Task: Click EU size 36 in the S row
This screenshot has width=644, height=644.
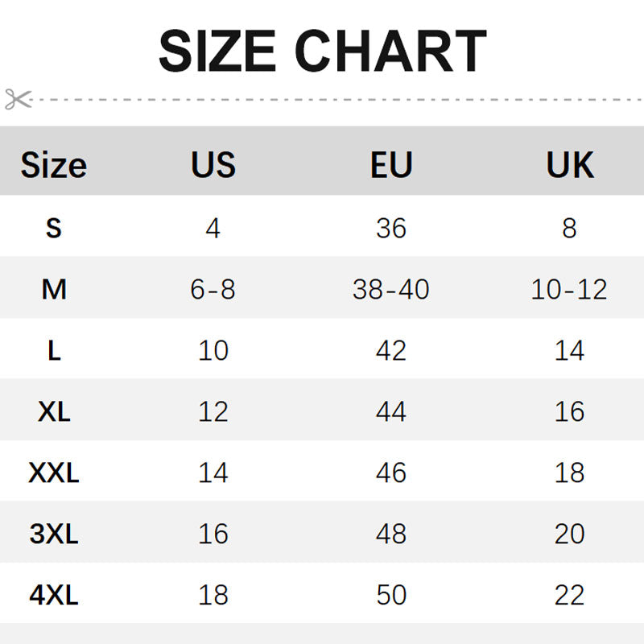Action: click(x=391, y=228)
